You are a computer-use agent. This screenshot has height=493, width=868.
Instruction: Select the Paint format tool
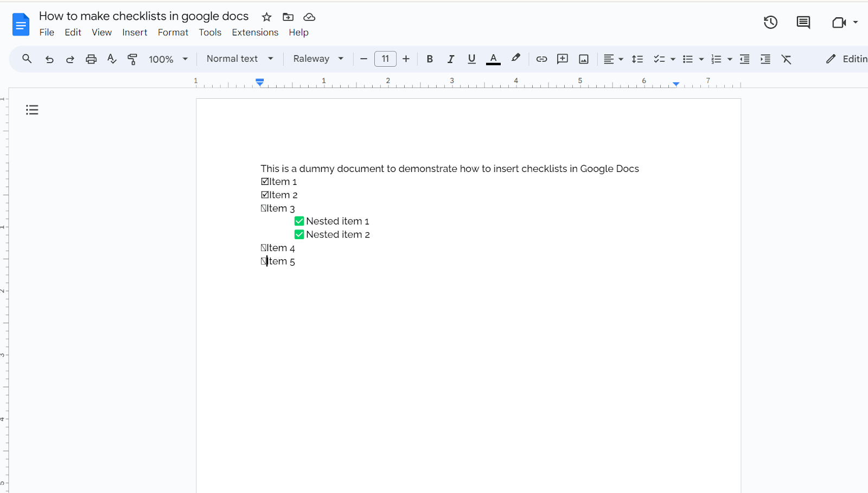132,59
